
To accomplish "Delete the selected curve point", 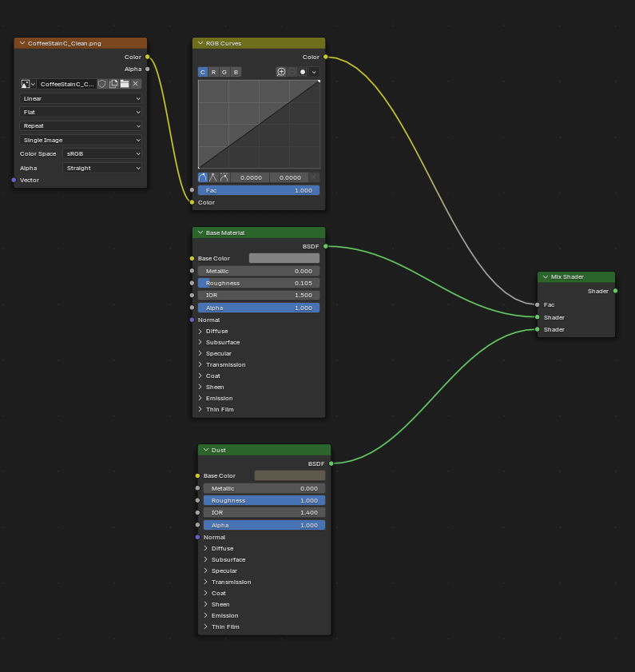I will coord(314,177).
